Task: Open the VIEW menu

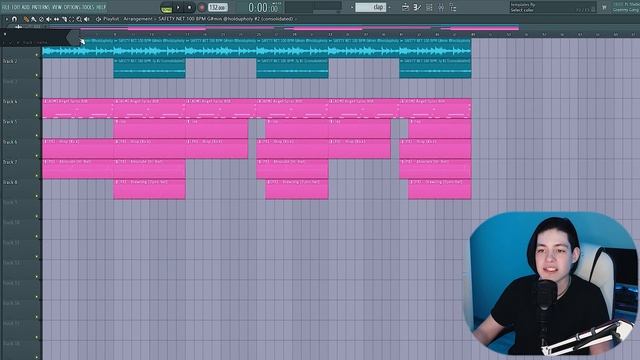Action: (56, 7)
